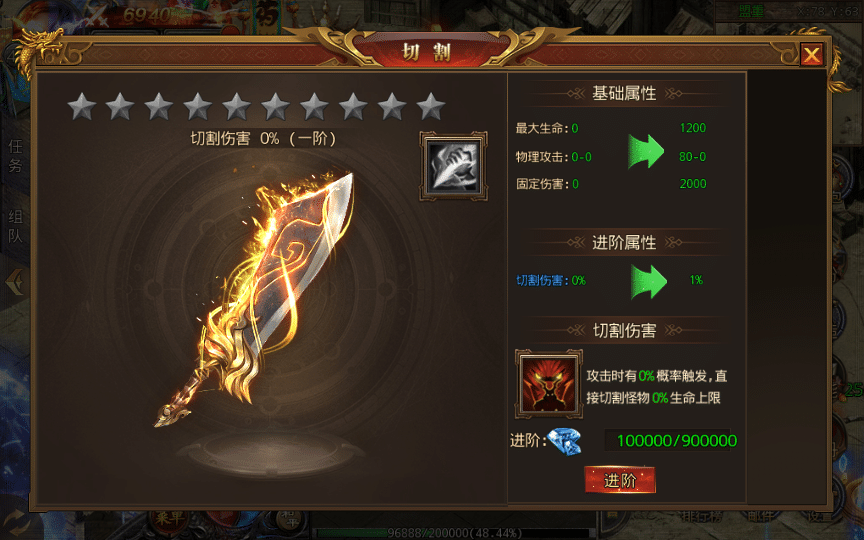Image resolution: width=864 pixels, height=540 pixels.
Task: Click the green arrow beside 基础属性 stats
Action: [x=646, y=152]
